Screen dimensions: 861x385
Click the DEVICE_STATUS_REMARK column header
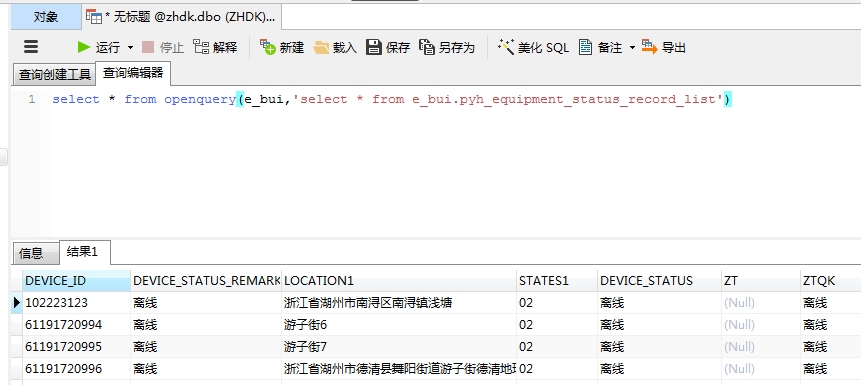(x=206, y=281)
